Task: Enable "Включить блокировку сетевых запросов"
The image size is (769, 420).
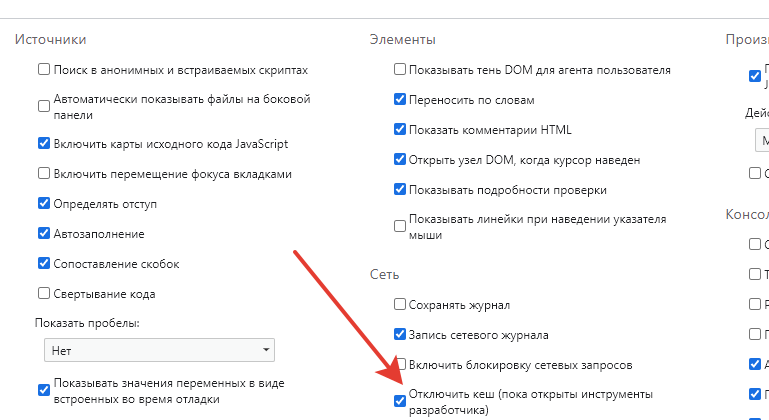Action: 400,365
